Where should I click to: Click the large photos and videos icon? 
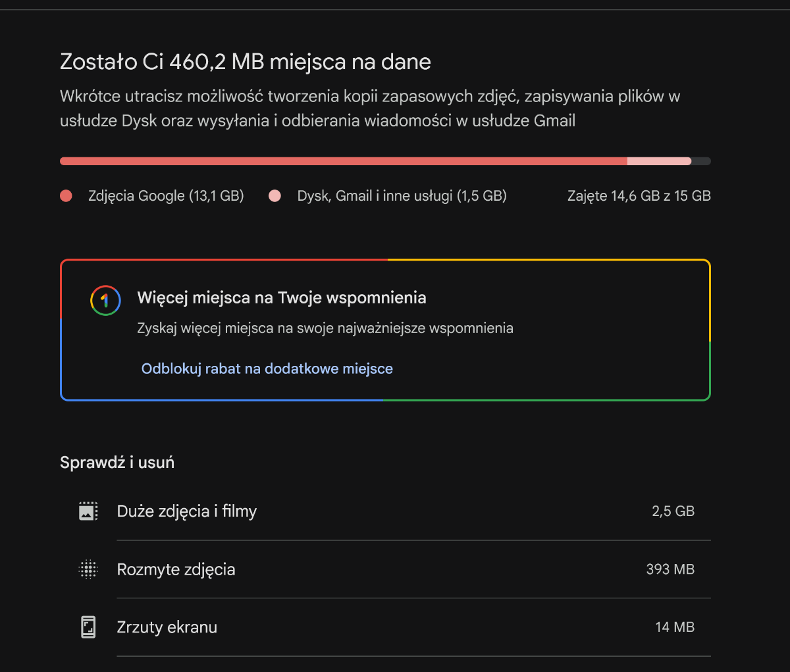point(88,511)
